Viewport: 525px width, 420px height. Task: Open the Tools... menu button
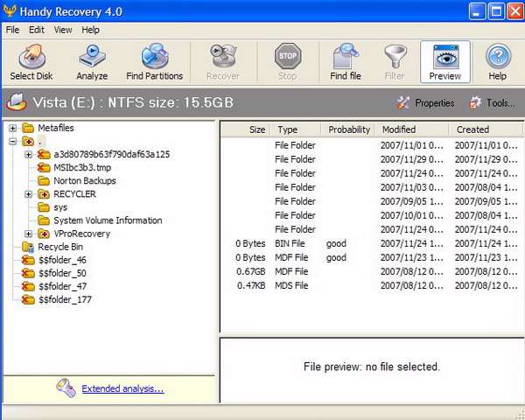point(492,103)
